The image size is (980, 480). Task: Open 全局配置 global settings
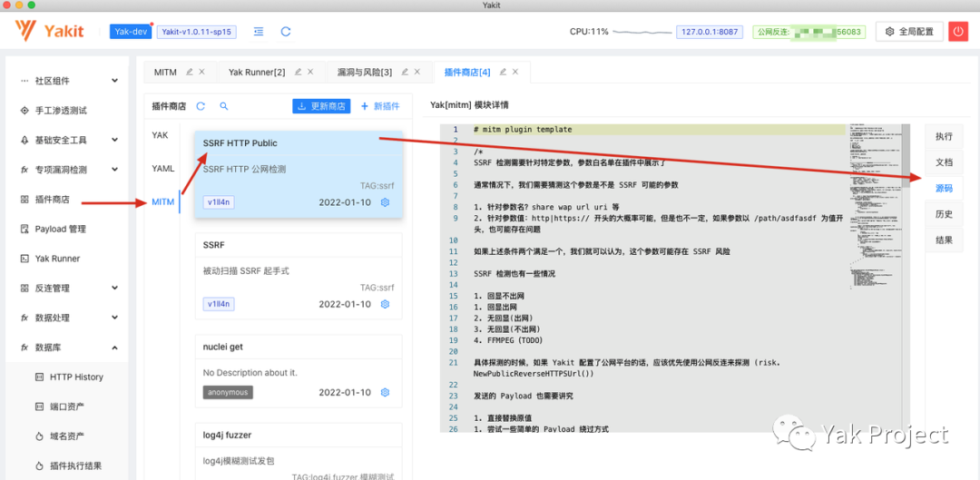(909, 31)
